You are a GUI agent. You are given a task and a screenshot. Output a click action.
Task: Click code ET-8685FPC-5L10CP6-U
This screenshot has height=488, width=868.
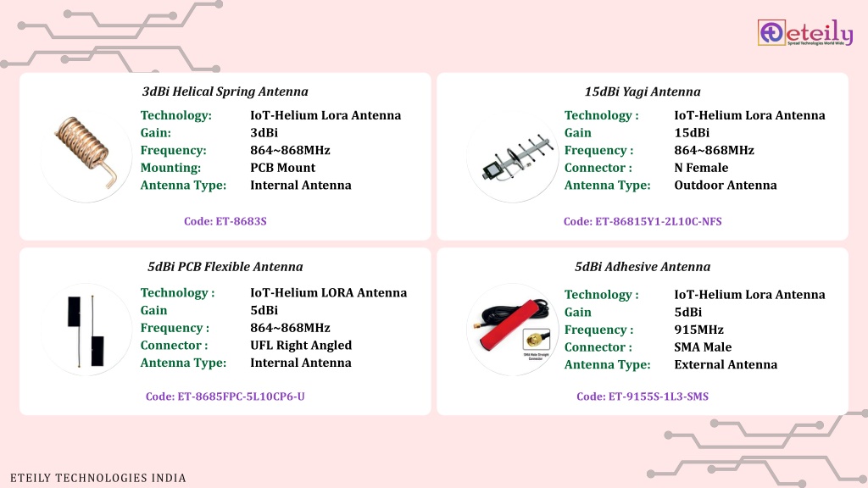point(225,396)
